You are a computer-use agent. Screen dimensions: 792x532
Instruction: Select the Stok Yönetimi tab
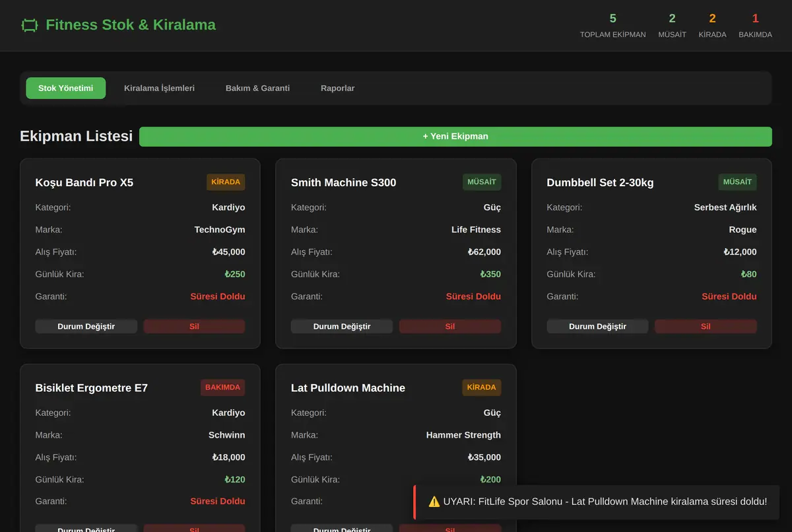pos(66,88)
